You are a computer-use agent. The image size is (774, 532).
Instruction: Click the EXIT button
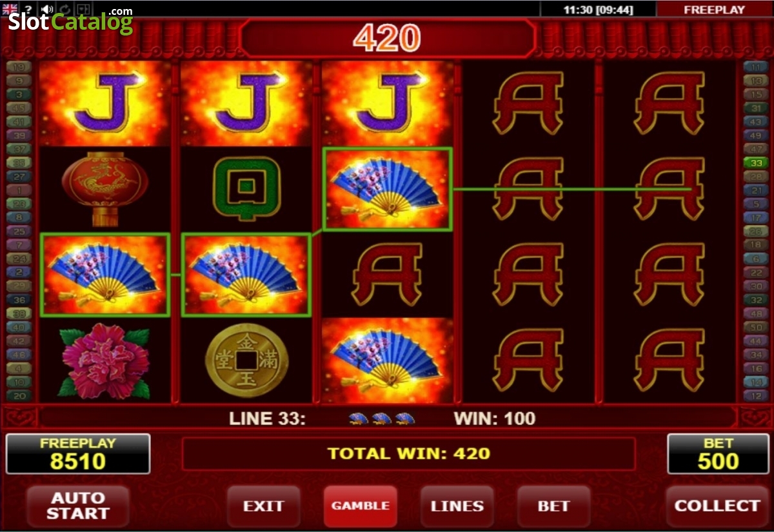pyautogui.click(x=263, y=506)
